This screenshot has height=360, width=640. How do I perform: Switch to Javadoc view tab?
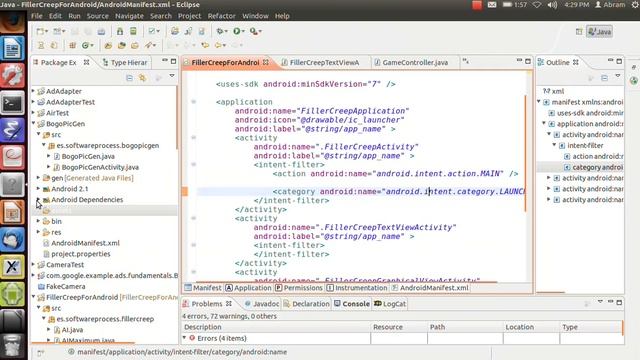coord(262,304)
